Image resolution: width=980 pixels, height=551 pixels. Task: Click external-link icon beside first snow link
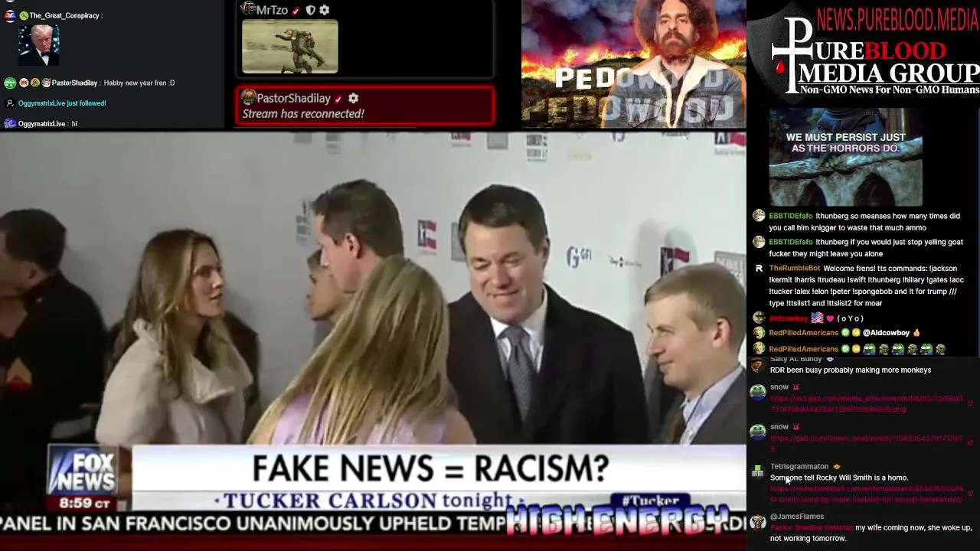click(971, 404)
